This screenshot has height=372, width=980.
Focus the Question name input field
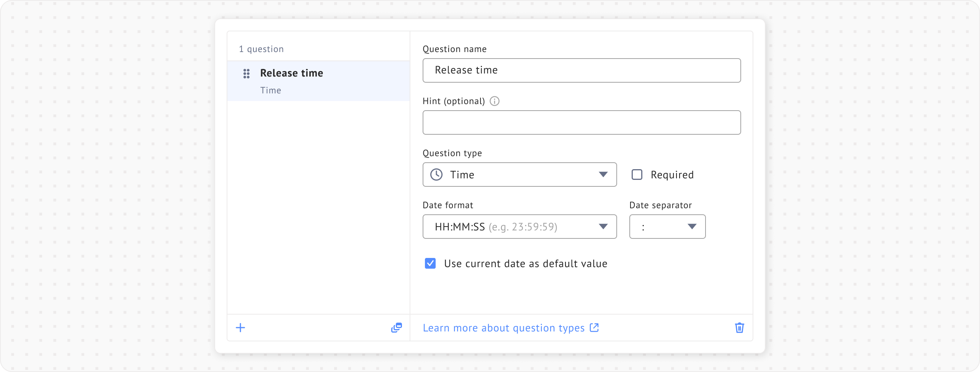[x=581, y=70]
